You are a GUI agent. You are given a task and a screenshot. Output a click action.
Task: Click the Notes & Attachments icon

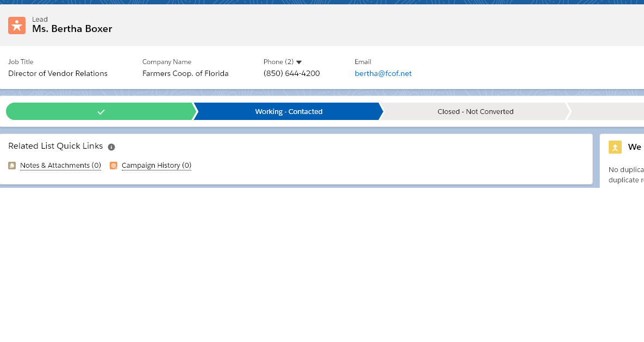12,166
